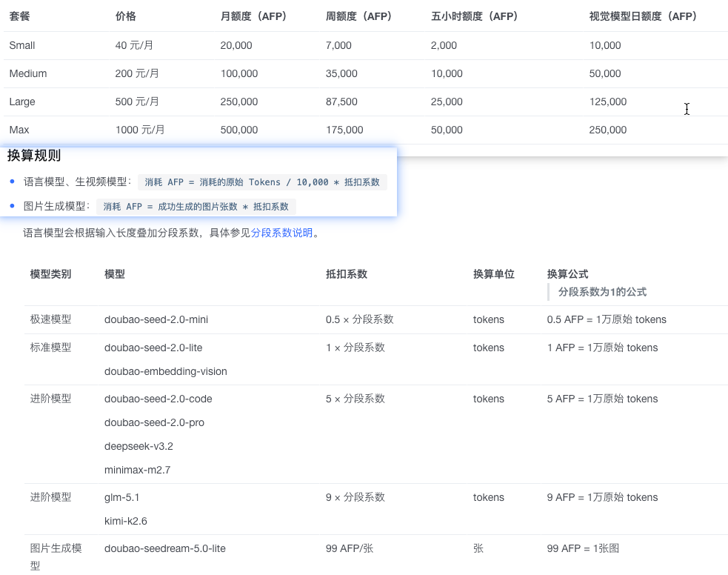Click the 1000 元/月 price cell
The height and width of the screenshot is (575, 728).
point(140,130)
